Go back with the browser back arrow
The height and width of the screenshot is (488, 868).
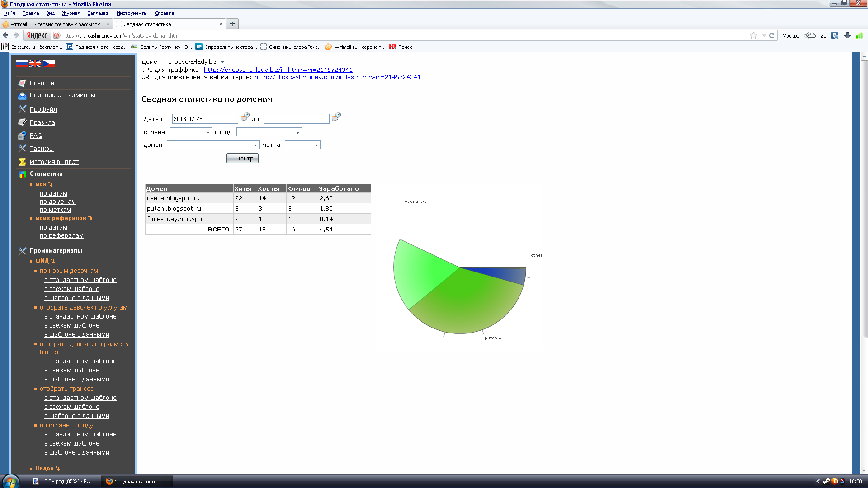[x=5, y=36]
